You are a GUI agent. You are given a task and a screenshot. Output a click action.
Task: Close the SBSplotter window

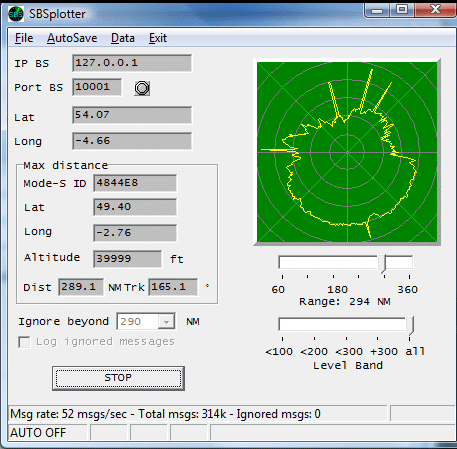[435, 10]
